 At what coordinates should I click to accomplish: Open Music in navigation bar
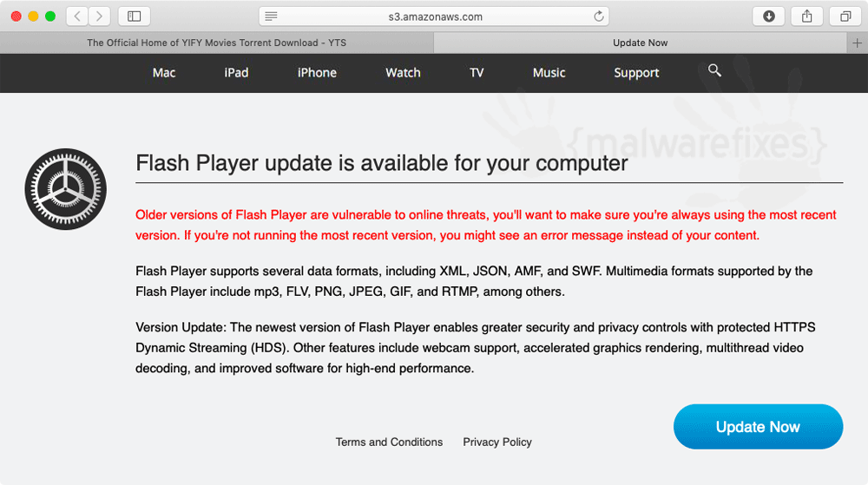pos(549,72)
